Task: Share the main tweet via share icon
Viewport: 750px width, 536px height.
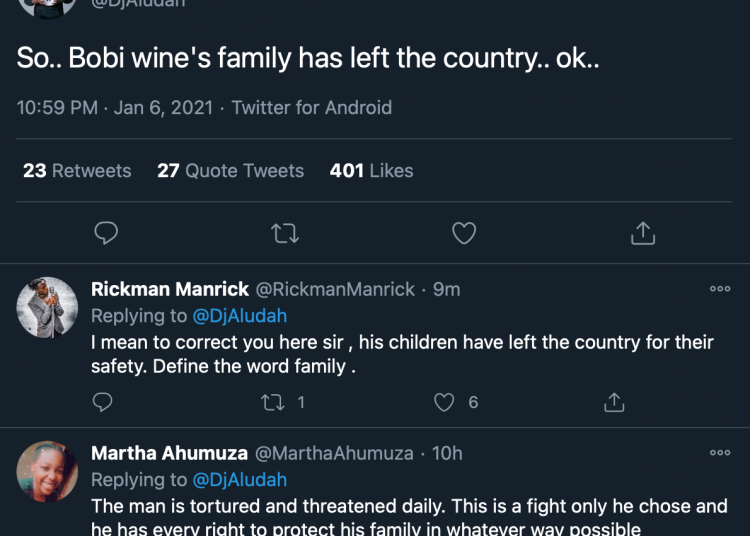Action: click(643, 233)
